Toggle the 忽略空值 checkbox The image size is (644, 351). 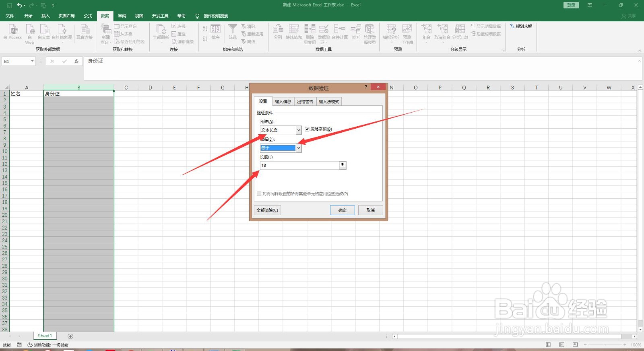click(x=307, y=129)
